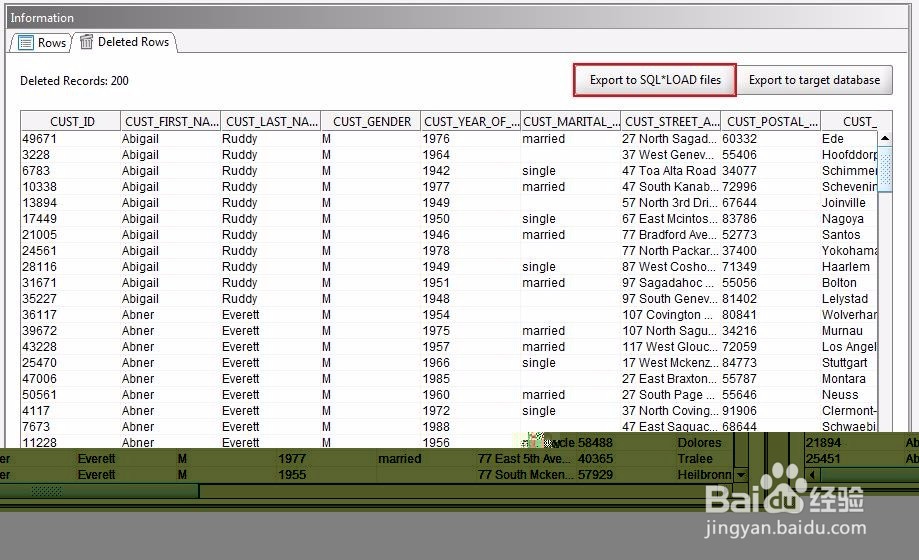The image size is (919, 560).
Task: Select CUST_ID cell 3228
Action: point(70,155)
